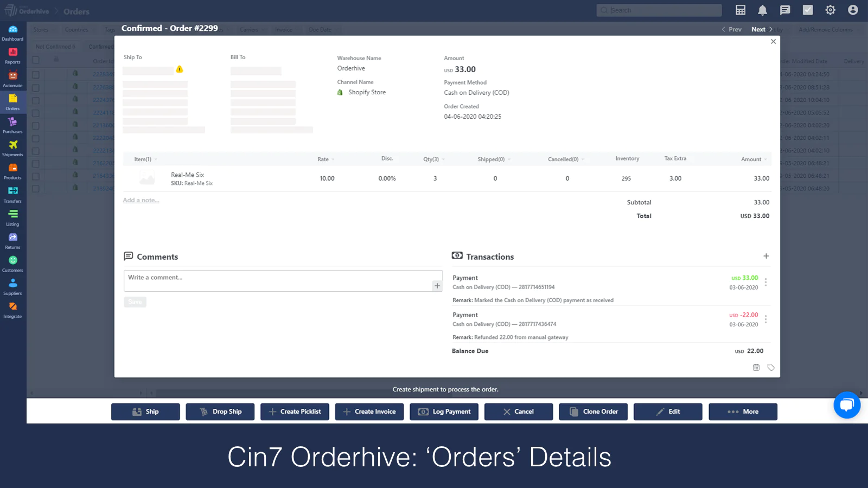
Task: Expand the Amount column sort arrow
Action: pyautogui.click(x=765, y=159)
